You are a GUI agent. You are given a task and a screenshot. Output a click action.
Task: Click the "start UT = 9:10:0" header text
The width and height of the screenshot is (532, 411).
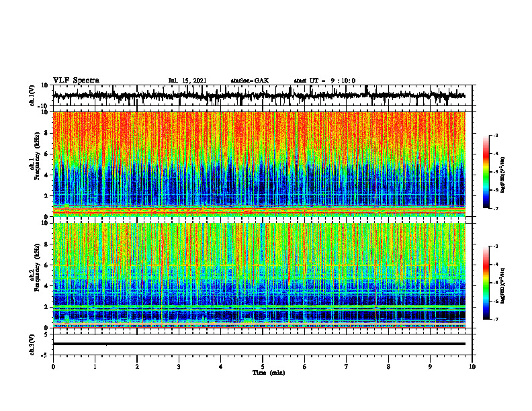[324, 81]
